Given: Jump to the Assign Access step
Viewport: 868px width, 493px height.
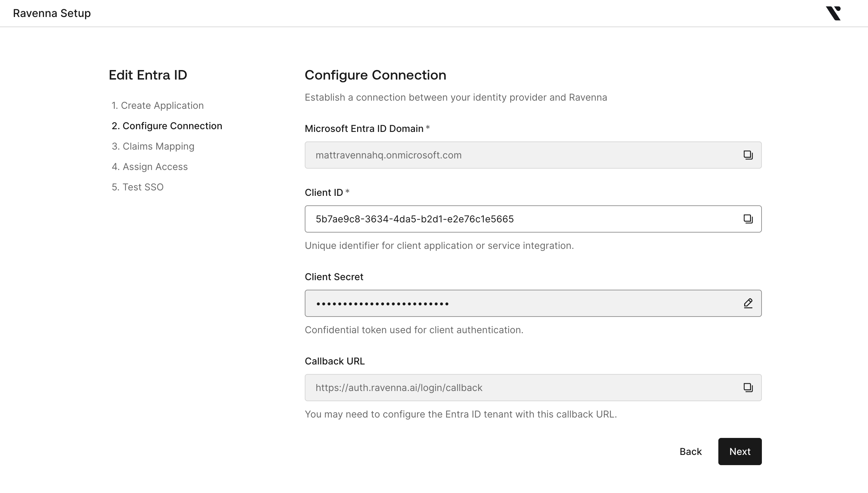Looking at the screenshot, I should pyautogui.click(x=150, y=167).
